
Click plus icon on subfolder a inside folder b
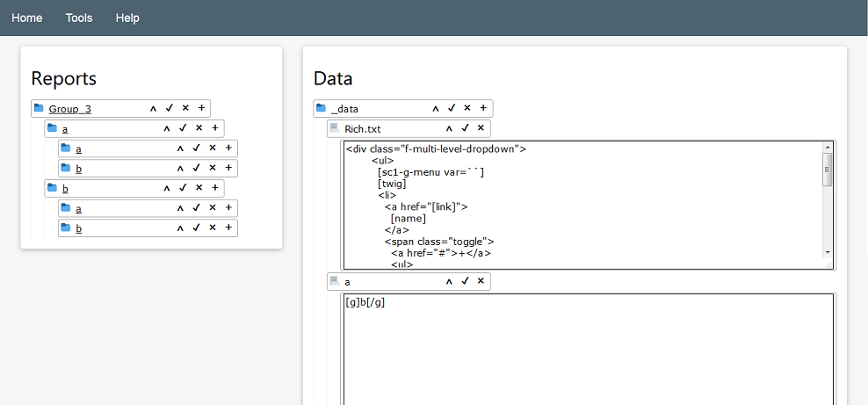click(228, 207)
